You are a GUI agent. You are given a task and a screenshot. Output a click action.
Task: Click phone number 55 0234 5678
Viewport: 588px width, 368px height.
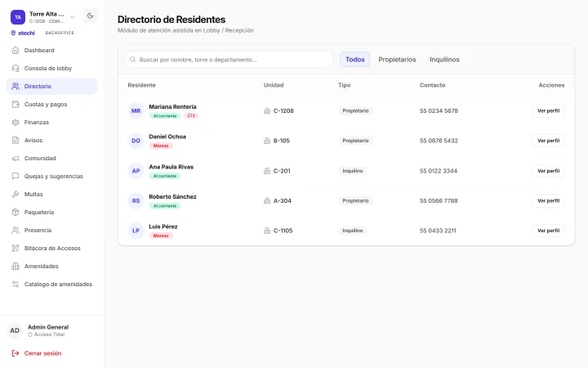click(439, 110)
